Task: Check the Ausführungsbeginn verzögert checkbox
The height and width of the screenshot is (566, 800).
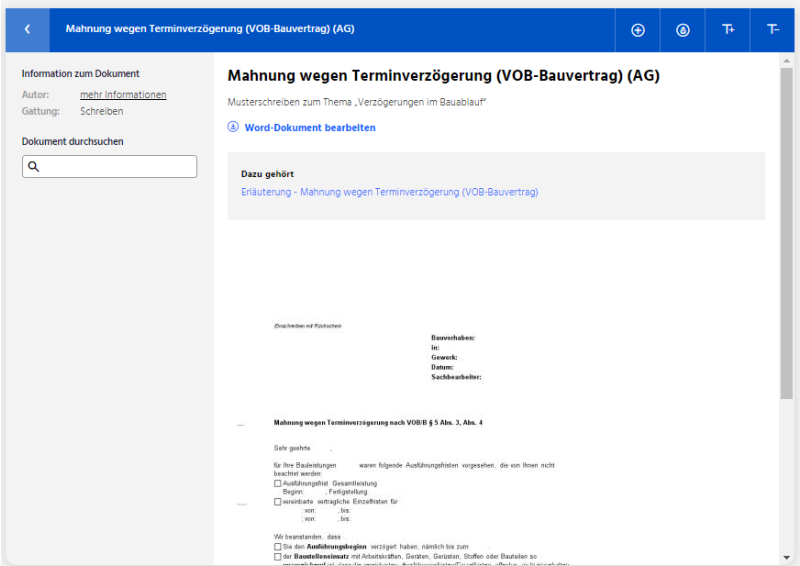Action: coord(278,547)
